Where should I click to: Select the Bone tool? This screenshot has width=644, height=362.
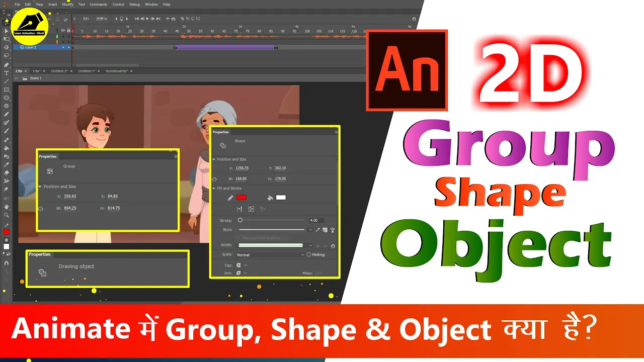pos(7,140)
